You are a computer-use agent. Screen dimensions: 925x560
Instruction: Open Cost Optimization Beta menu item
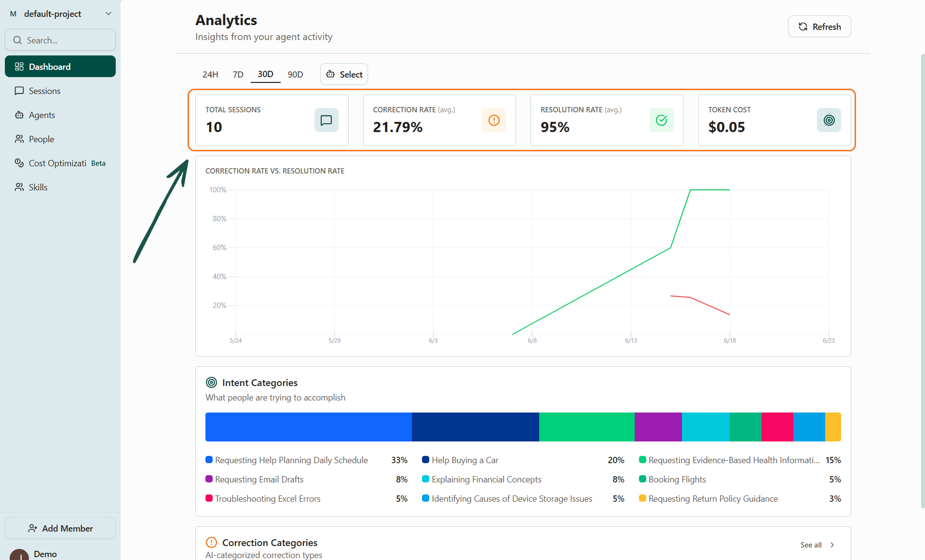60,163
